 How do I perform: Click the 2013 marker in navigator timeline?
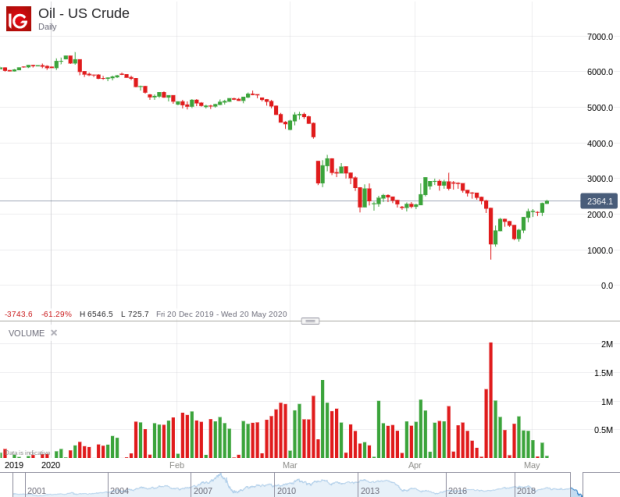coord(369,491)
